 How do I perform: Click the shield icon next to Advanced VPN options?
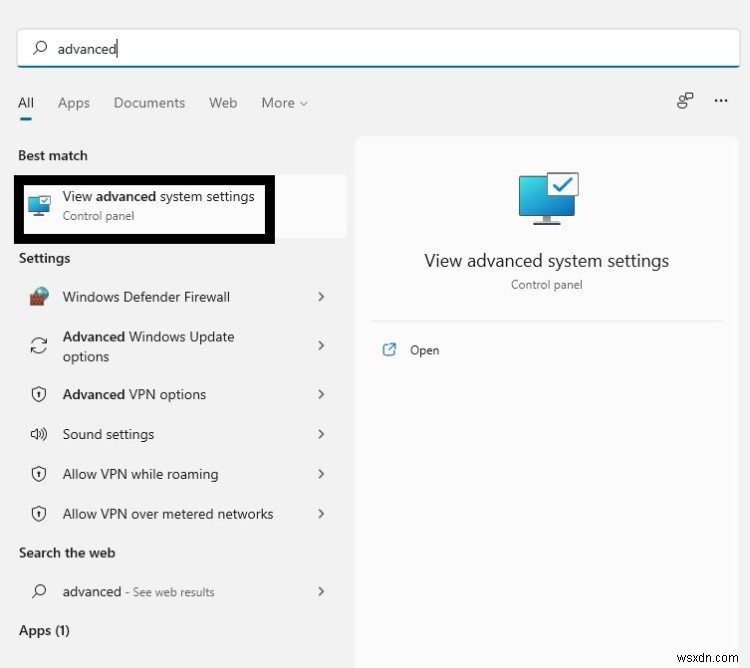tap(39, 394)
